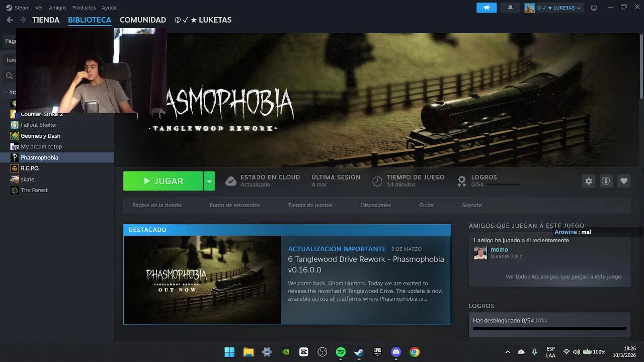Open the launch options arrow beside JUGAR
The image size is (644, 362).
(x=209, y=181)
